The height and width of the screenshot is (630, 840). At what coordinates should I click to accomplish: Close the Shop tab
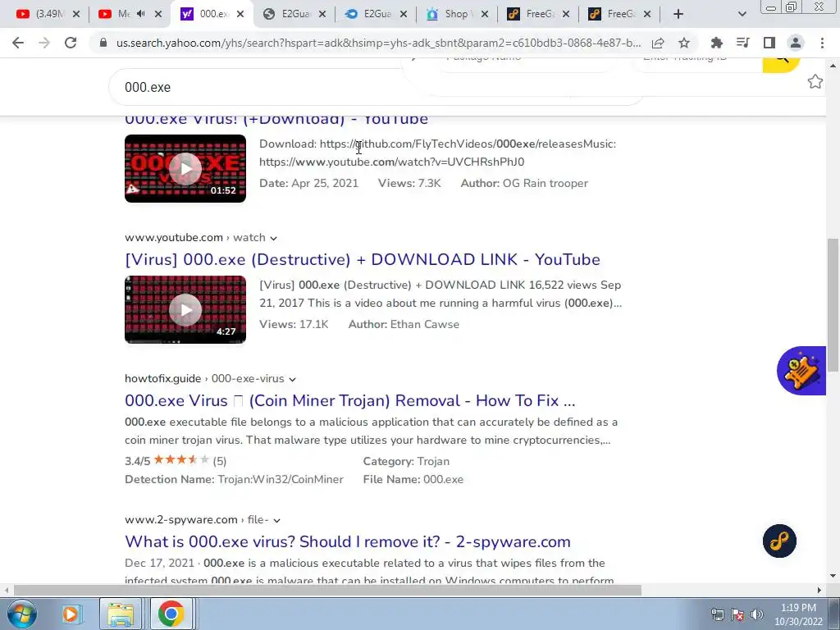(x=485, y=14)
